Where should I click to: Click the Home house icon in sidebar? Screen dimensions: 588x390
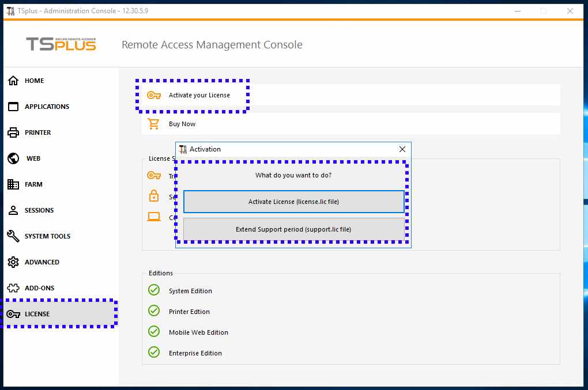click(13, 81)
